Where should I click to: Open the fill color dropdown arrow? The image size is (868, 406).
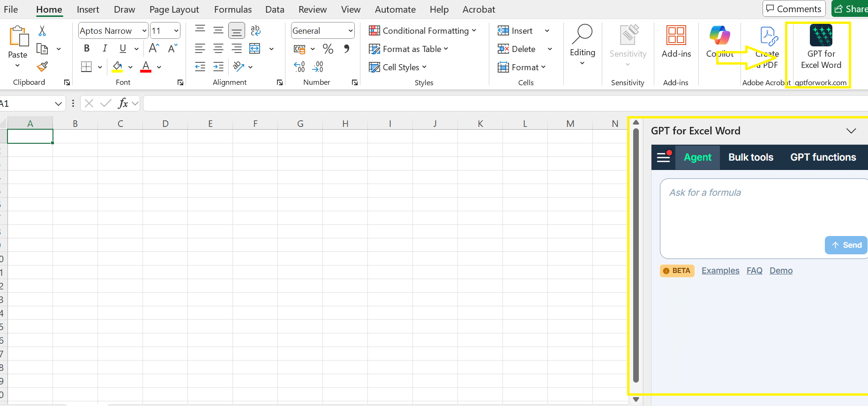(130, 67)
